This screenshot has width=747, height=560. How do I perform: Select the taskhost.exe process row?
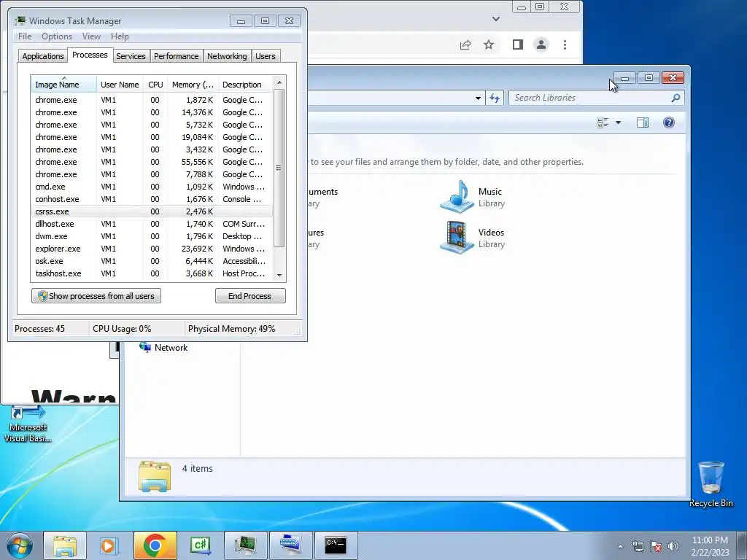tap(152, 273)
